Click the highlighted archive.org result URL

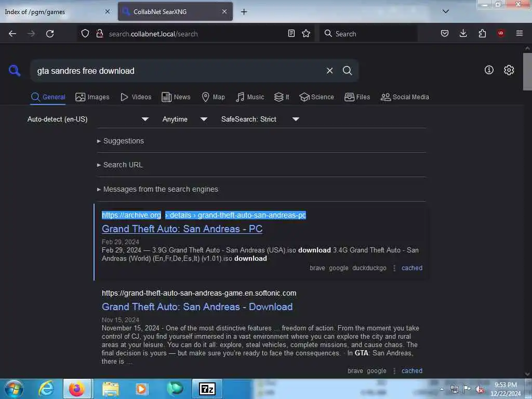[204, 215]
